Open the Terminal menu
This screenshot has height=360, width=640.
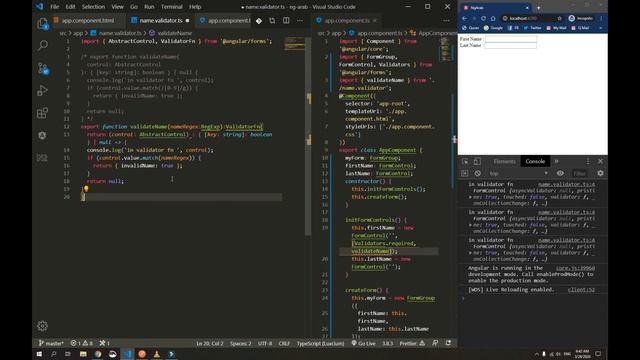coord(171,7)
